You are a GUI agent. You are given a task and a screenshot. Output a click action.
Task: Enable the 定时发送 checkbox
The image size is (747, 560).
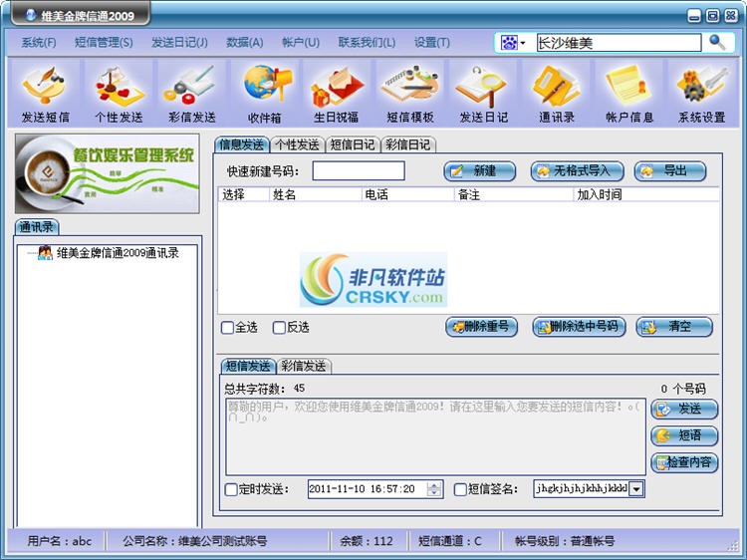click(x=231, y=489)
